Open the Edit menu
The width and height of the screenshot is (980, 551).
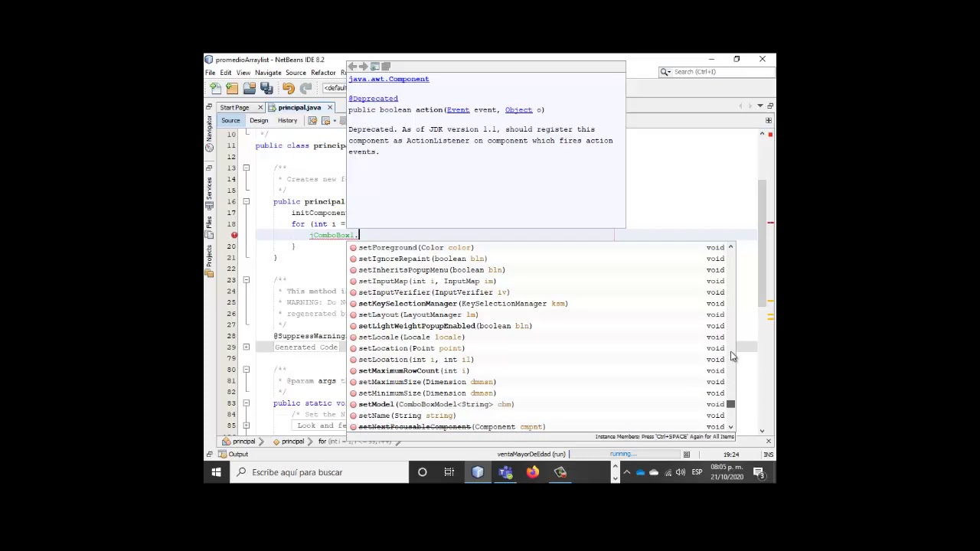pyautogui.click(x=226, y=73)
